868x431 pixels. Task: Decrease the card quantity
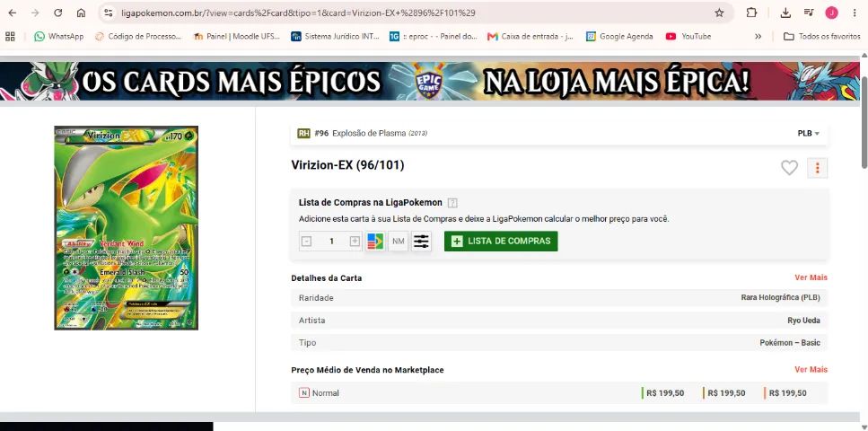pyautogui.click(x=307, y=241)
